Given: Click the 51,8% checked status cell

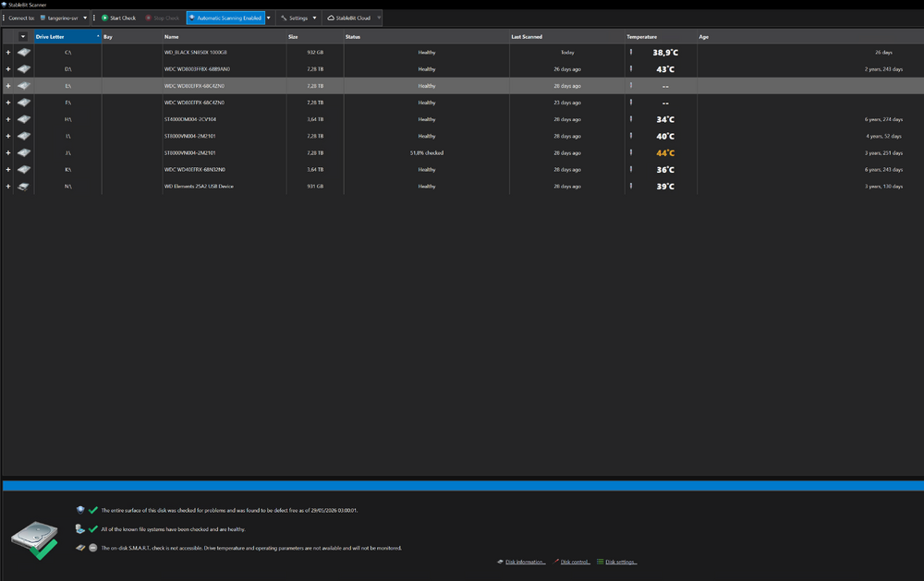Looking at the screenshot, I should pyautogui.click(x=427, y=152).
